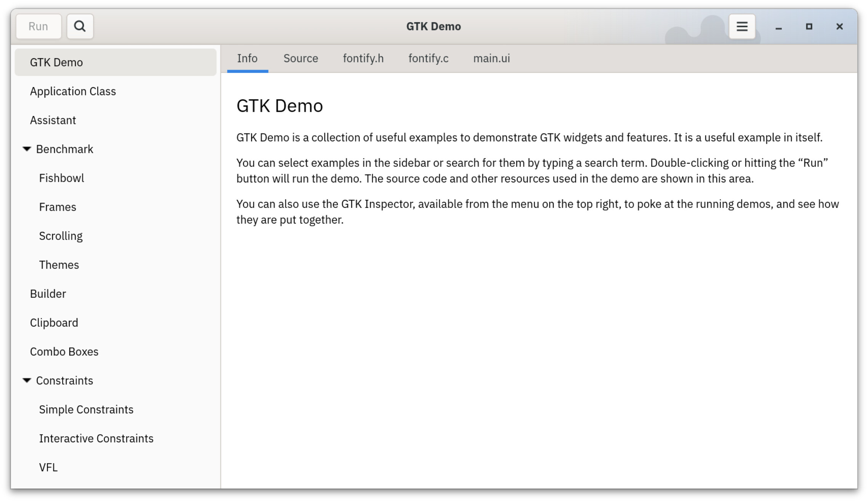
Task: Select the Builder demo
Action: pos(115,294)
